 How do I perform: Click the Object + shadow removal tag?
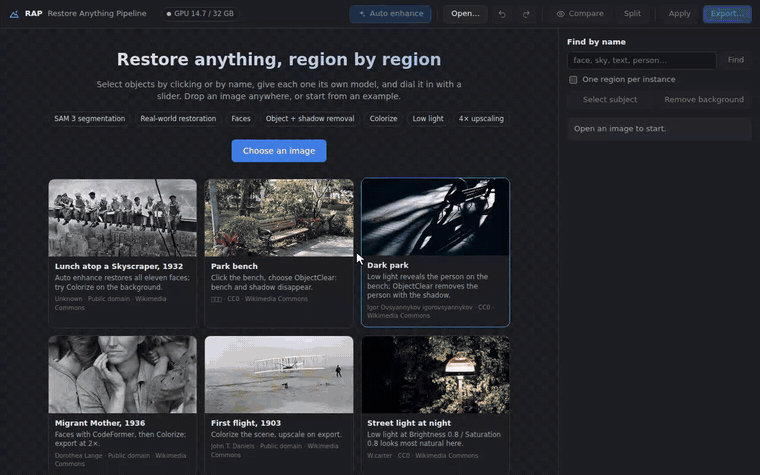[310, 119]
